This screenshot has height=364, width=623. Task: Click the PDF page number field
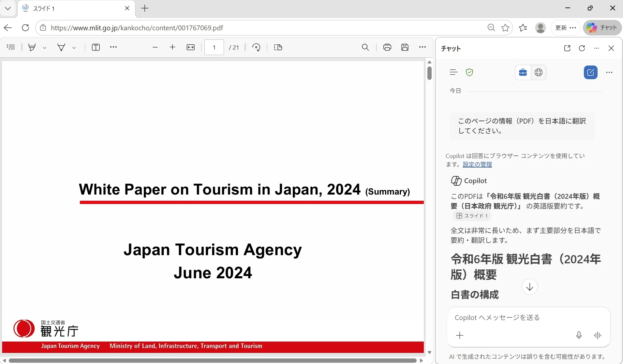(214, 47)
